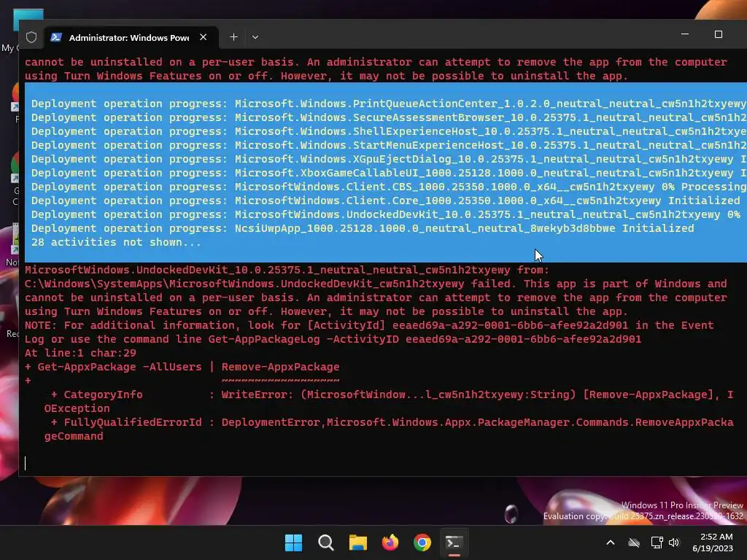The height and width of the screenshot is (560, 747).
Task: Open taskbar Search
Action: point(326,542)
